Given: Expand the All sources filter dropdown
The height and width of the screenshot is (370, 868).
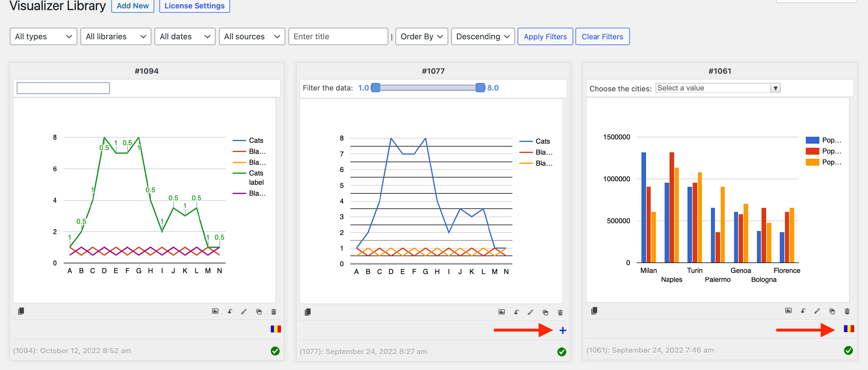Looking at the screenshot, I should [x=252, y=36].
